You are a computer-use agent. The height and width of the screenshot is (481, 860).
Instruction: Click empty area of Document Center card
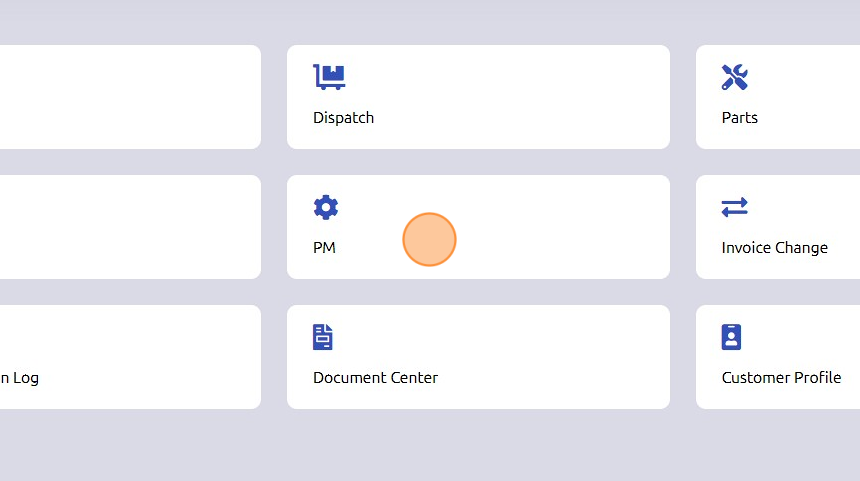pos(548,357)
